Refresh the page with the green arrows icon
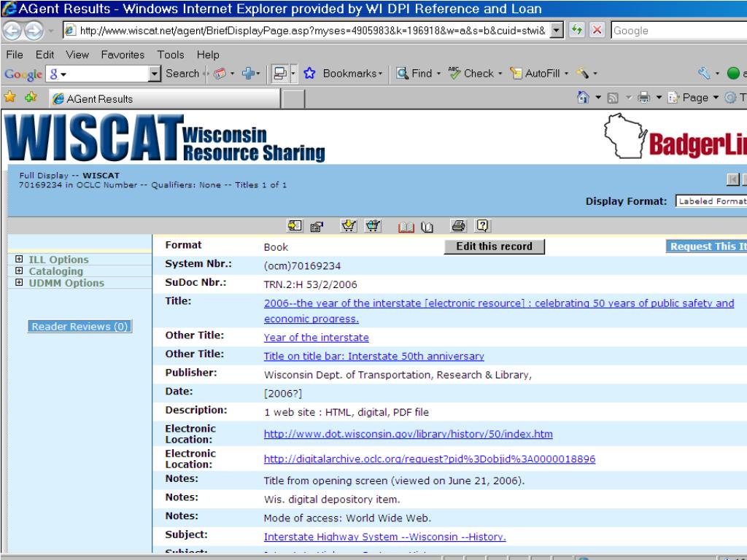 tap(577, 31)
